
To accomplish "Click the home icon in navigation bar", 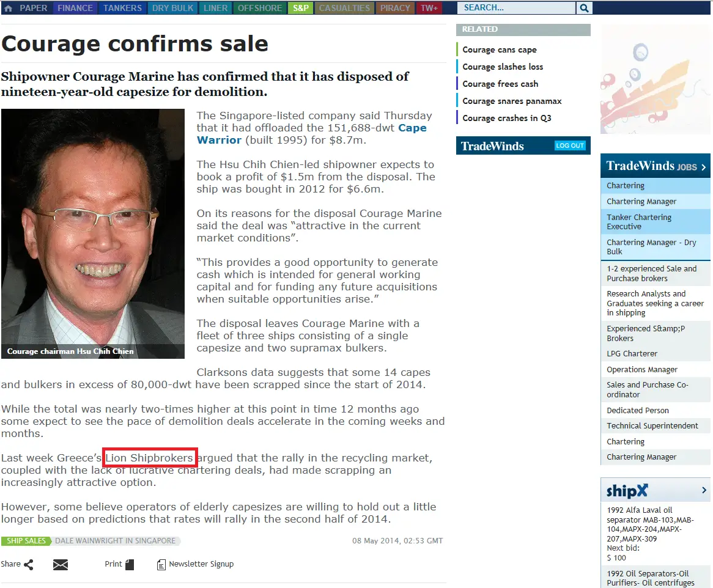I will pos(8,8).
